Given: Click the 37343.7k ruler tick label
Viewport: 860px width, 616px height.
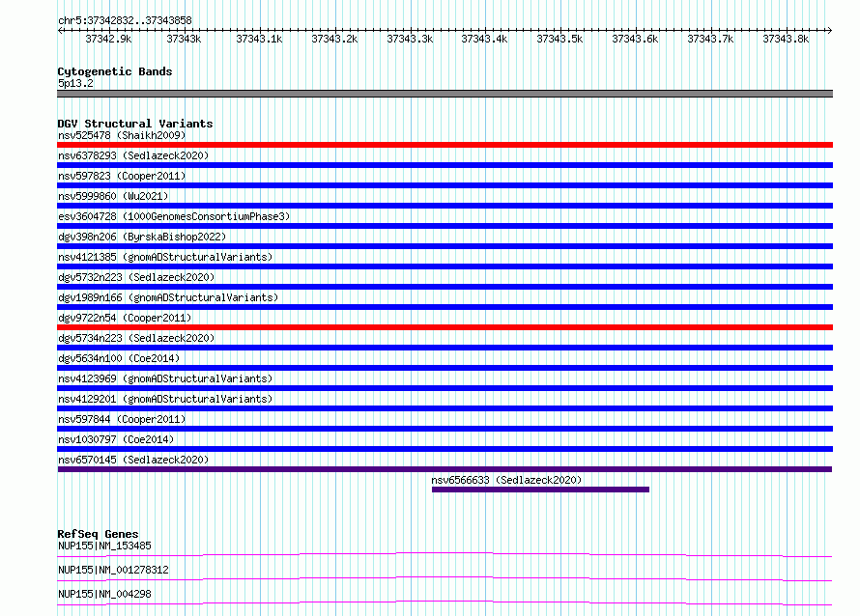Looking at the screenshot, I should (710, 39).
